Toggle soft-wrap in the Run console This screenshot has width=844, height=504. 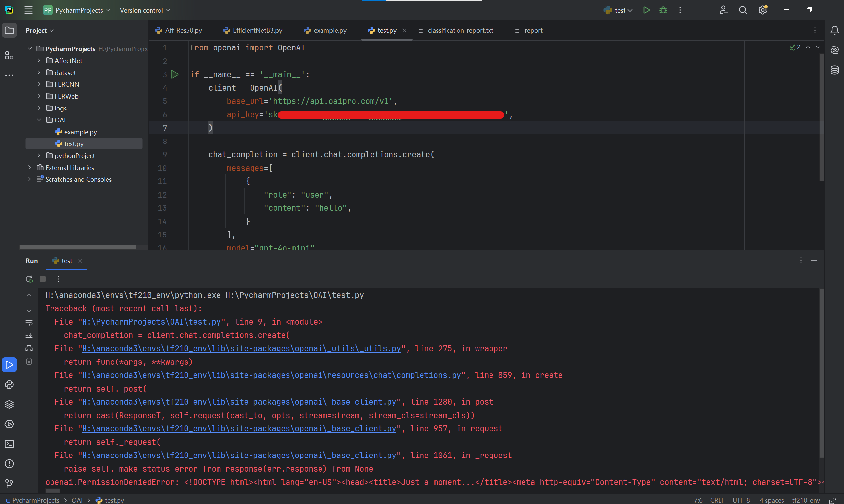29,323
